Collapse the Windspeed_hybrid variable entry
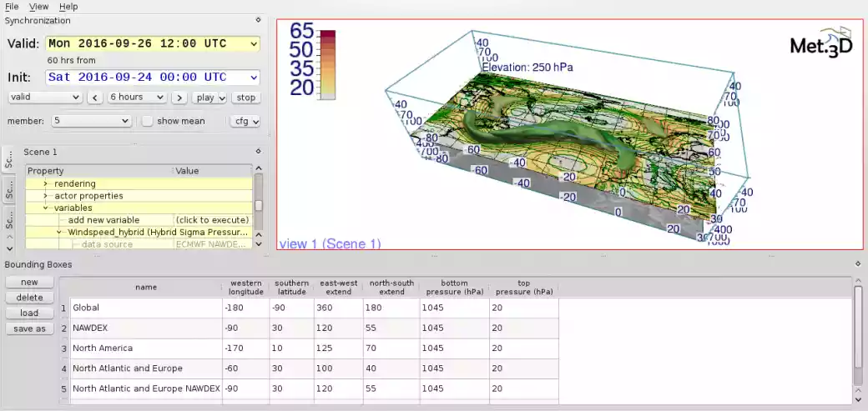Screen dimensions: 868x411 tap(58, 233)
